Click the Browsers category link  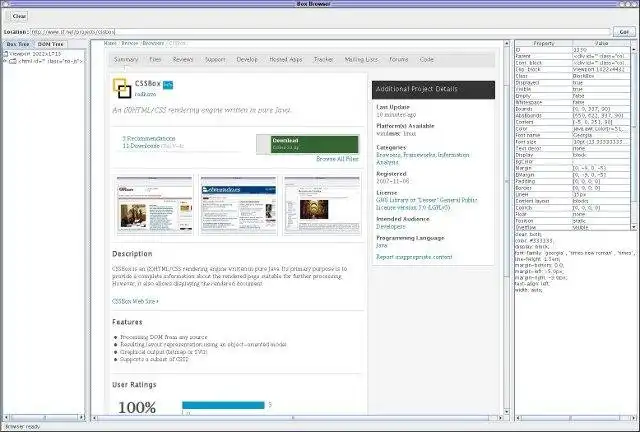(x=389, y=155)
